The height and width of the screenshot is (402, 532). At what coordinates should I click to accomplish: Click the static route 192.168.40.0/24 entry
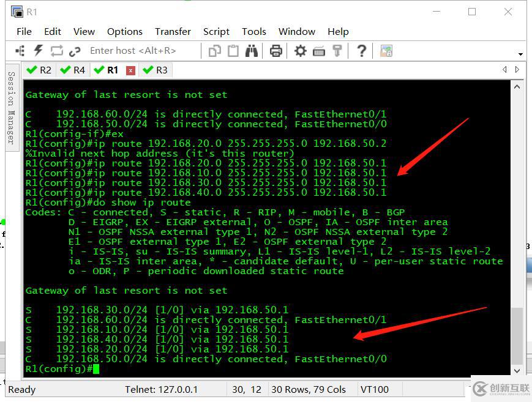coord(157,339)
